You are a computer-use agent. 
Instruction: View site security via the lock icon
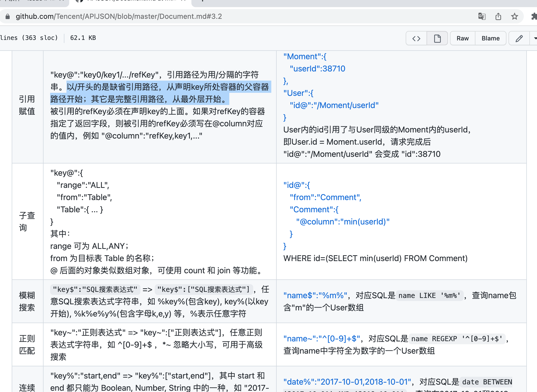(8, 16)
